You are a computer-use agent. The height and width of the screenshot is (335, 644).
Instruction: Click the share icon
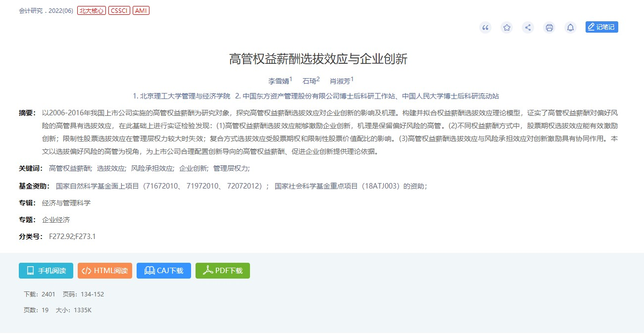pyautogui.click(x=528, y=28)
